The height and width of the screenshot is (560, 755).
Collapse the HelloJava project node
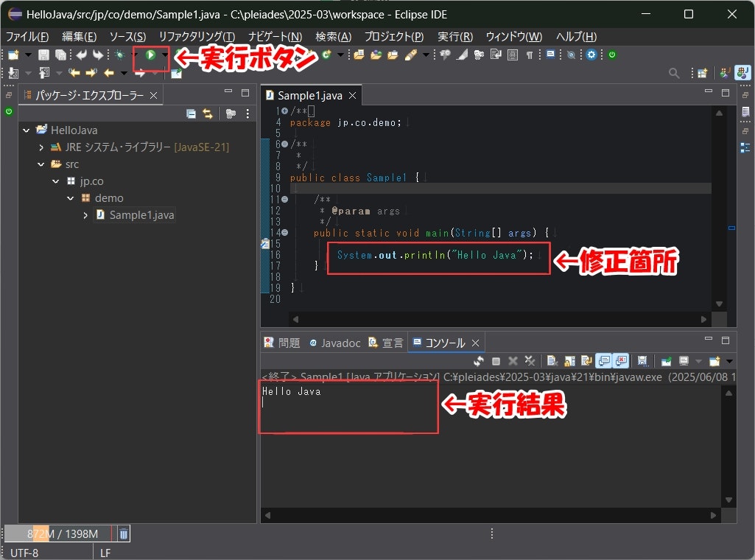[26, 130]
